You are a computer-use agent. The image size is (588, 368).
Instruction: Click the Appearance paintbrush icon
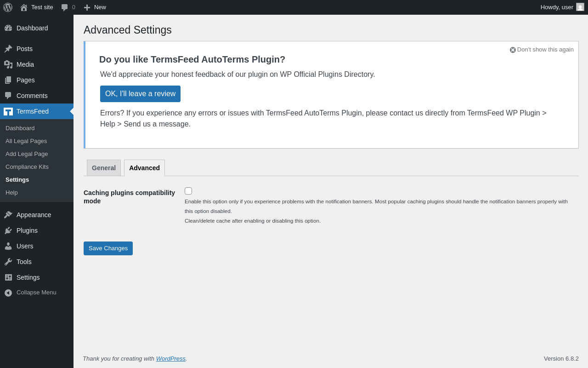(x=8, y=215)
